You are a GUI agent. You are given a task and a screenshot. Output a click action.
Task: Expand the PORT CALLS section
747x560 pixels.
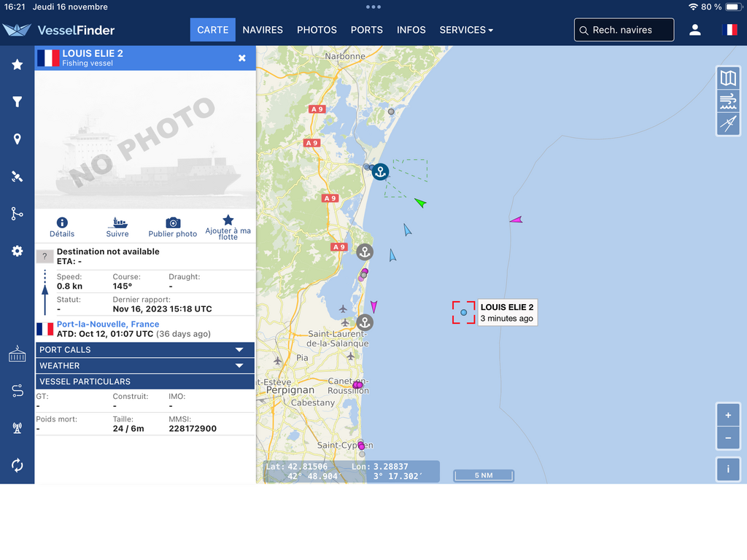(145, 349)
